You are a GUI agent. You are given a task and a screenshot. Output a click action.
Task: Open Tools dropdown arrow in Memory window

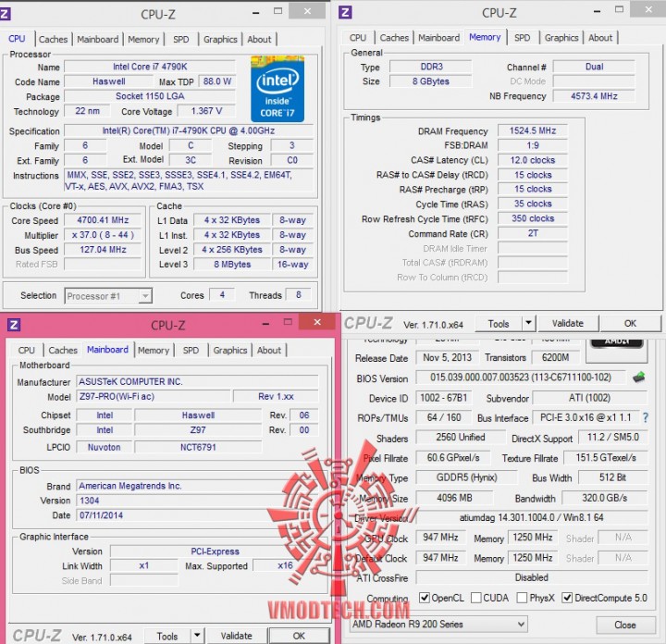pyautogui.click(x=528, y=323)
